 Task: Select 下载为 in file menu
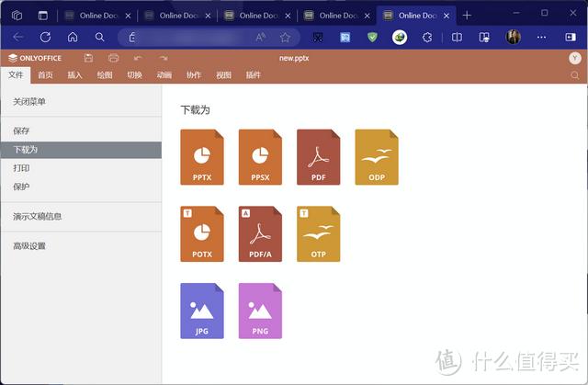coord(82,150)
